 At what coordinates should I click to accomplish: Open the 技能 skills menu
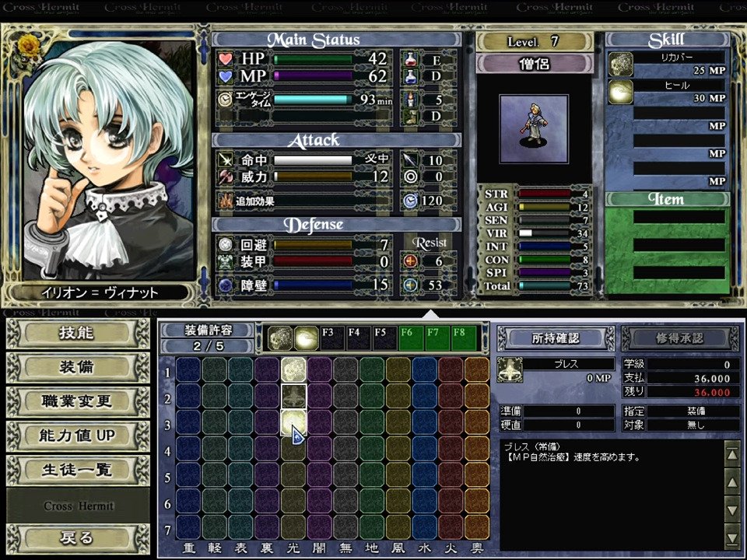click(77, 333)
